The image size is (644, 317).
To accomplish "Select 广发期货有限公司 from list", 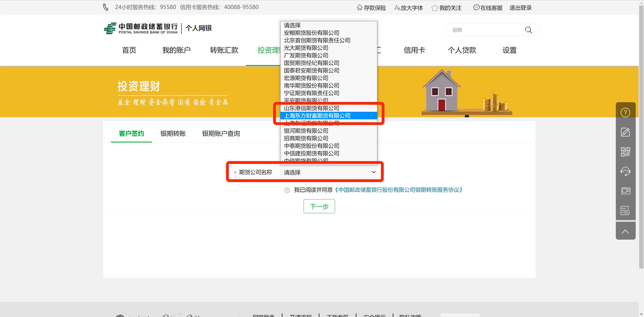I will coord(329,56).
